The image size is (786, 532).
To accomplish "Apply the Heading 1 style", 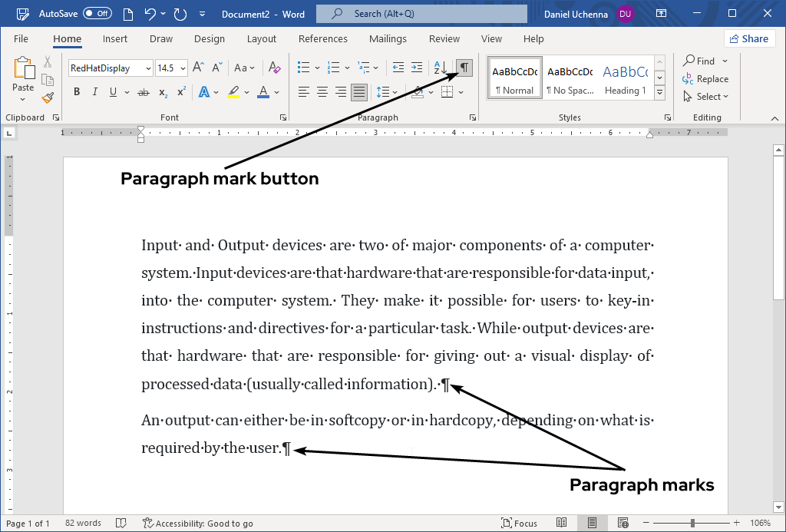I will click(x=625, y=77).
